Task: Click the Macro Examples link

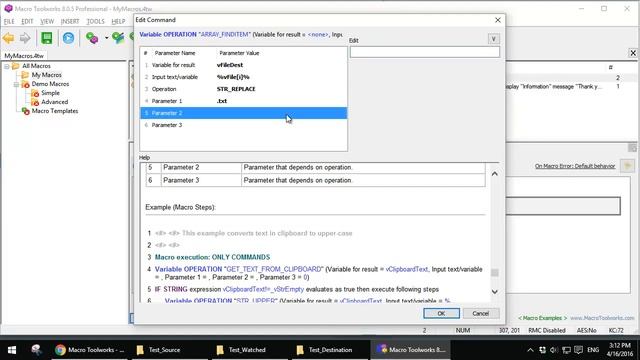Action: 542,318
